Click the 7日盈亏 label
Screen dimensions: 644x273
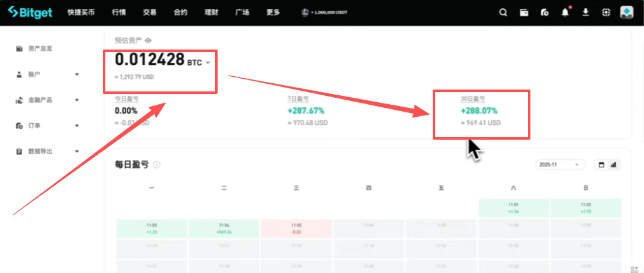click(x=297, y=99)
